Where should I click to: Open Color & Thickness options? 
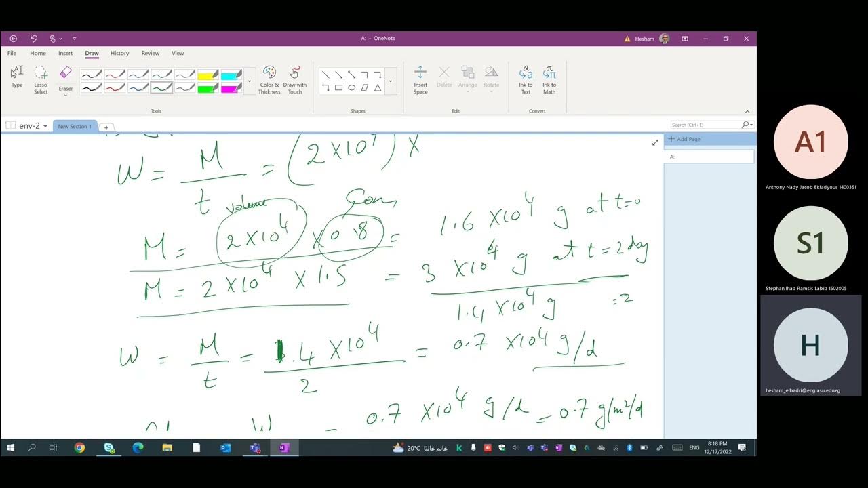pyautogui.click(x=269, y=80)
